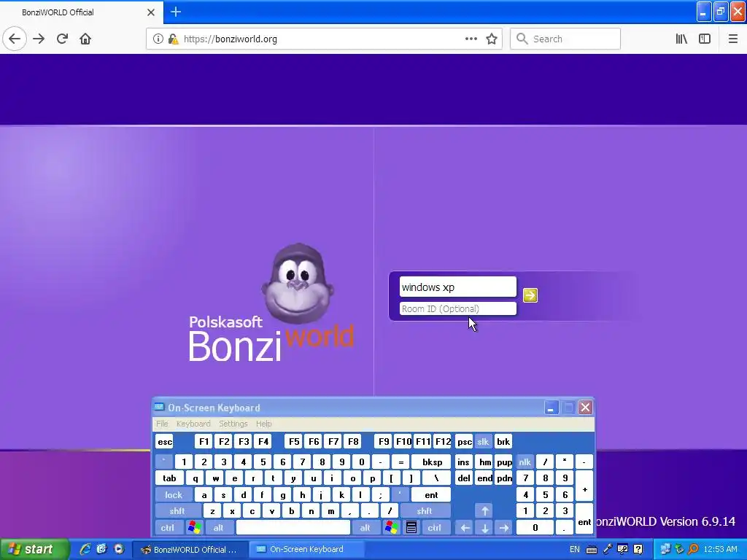Click the right arrow key on keyboard
747x560 pixels.
(503, 528)
